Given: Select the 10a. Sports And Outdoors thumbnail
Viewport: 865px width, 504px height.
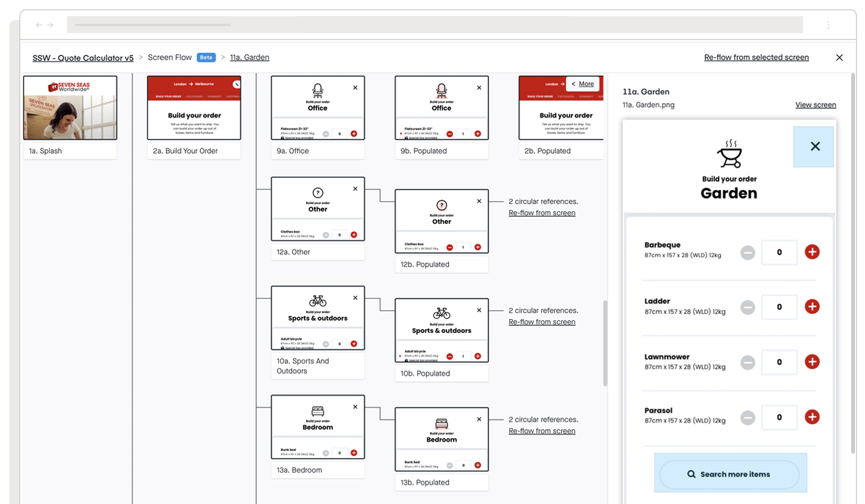Looking at the screenshot, I should click(317, 318).
